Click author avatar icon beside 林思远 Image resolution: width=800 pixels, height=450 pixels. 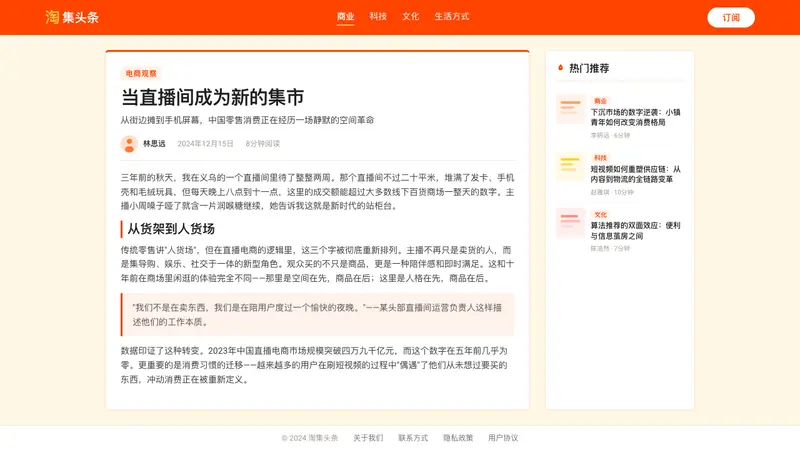point(129,144)
